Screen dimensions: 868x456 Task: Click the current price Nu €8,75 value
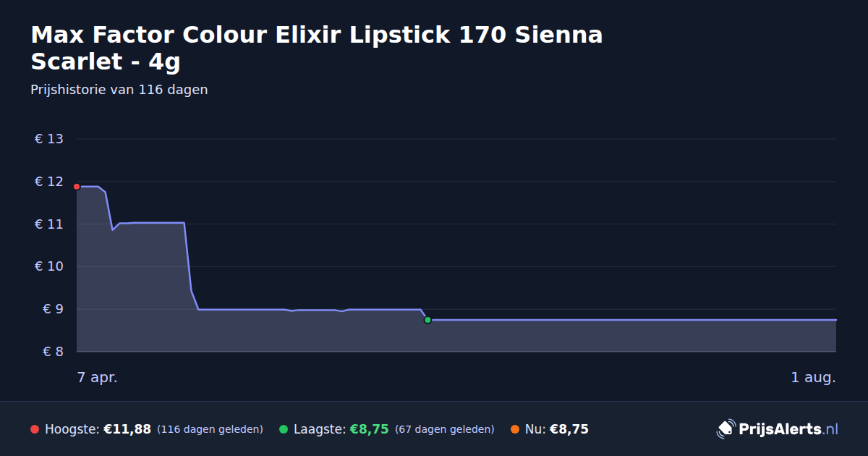[x=569, y=429]
